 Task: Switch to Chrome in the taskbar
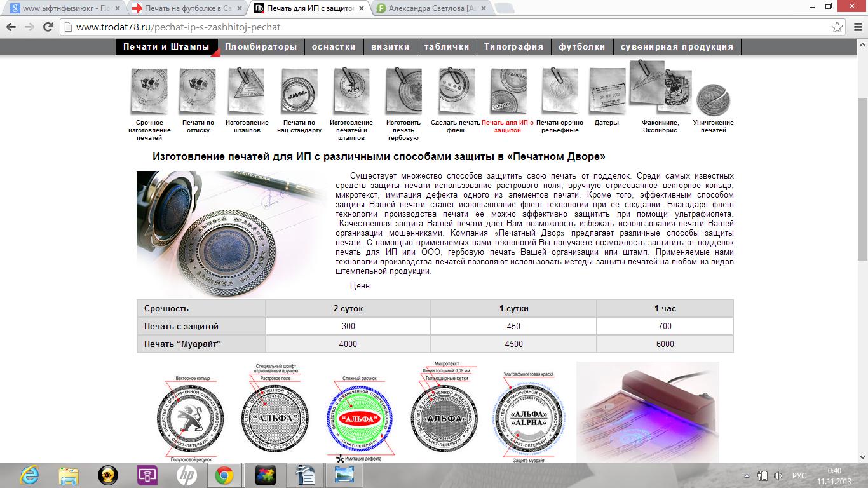pyautogui.click(x=225, y=475)
